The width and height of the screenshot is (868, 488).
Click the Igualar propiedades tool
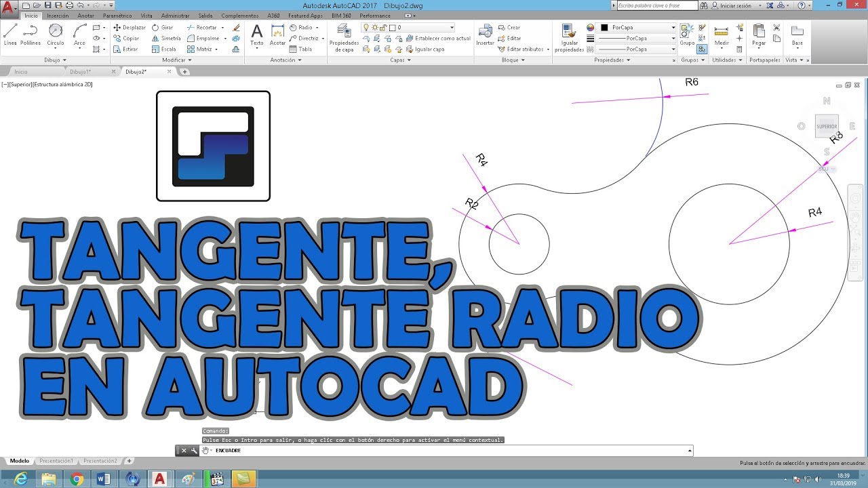coord(570,38)
